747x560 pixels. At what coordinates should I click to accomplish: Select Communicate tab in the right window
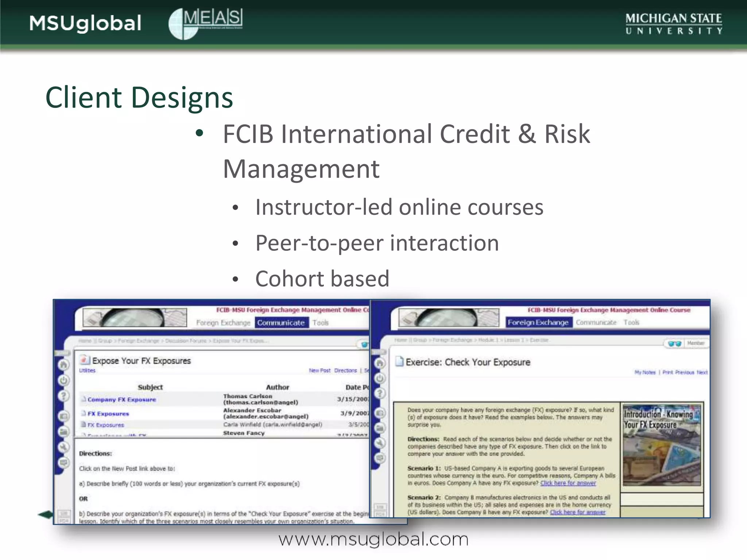click(596, 322)
